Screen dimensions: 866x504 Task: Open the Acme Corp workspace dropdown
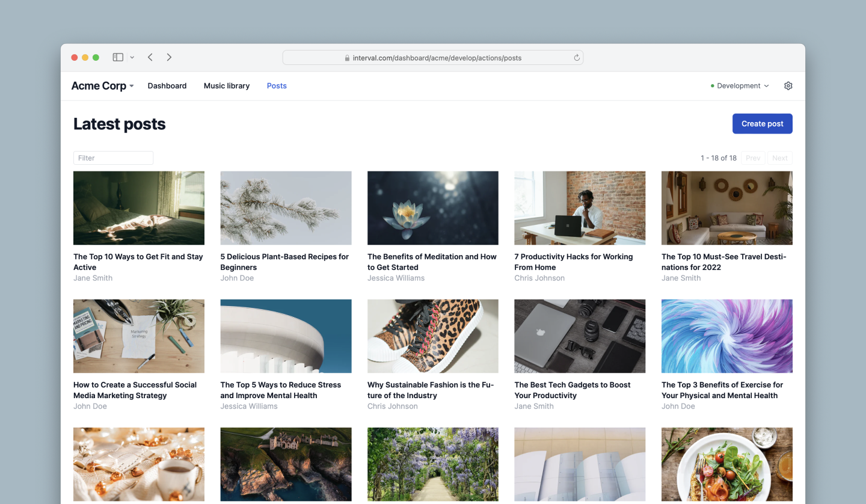click(x=102, y=85)
